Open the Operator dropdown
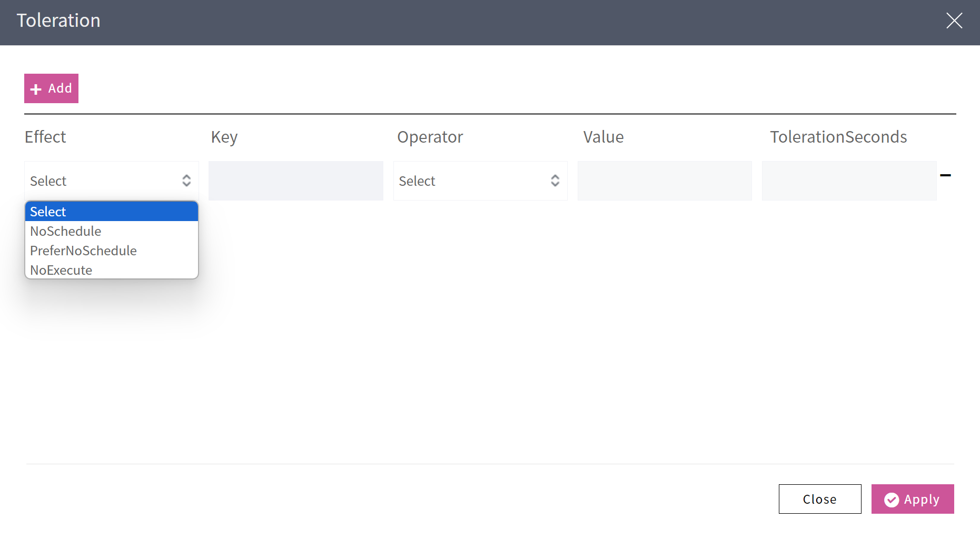Viewport: 980px width, 539px height. point(480,181)
